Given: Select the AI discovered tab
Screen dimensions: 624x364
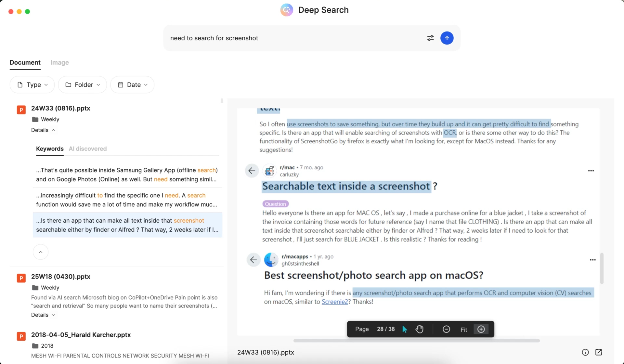Looking at the screenshot, I should tap(88, 149).
